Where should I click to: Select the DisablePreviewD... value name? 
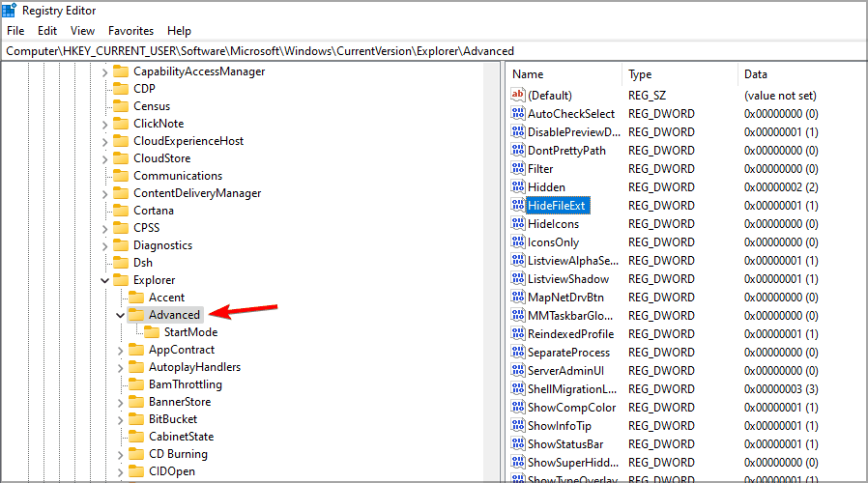tap(574, 131)
